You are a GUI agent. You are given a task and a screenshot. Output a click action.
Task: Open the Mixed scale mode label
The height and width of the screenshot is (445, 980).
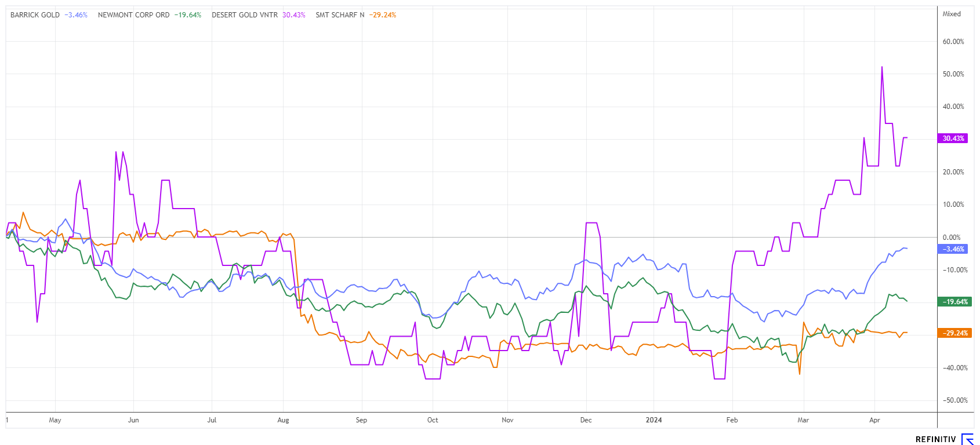(952, 14)
